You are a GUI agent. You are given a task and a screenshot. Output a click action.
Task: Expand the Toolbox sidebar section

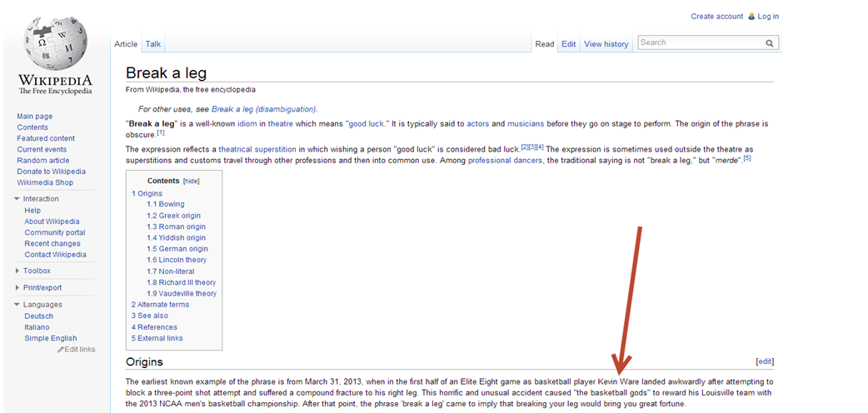(17, 271)
